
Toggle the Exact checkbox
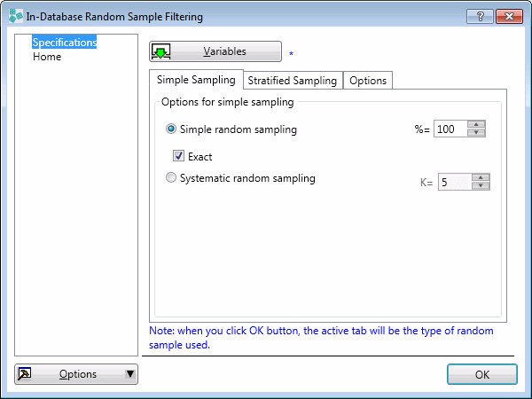[178, 156]
